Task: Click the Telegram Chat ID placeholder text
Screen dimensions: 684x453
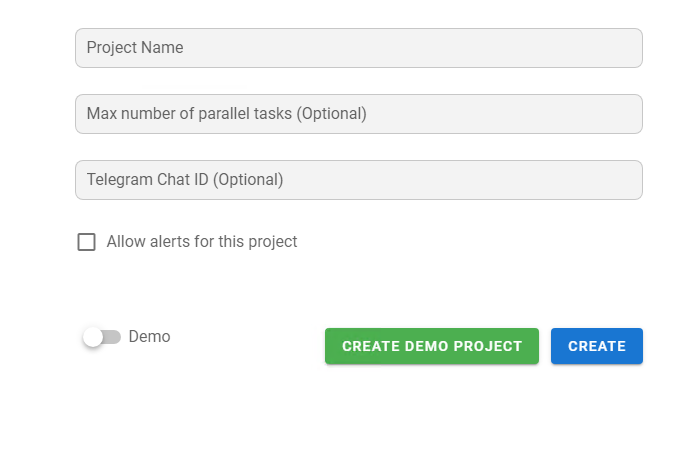Action: [x=185, y=180]
